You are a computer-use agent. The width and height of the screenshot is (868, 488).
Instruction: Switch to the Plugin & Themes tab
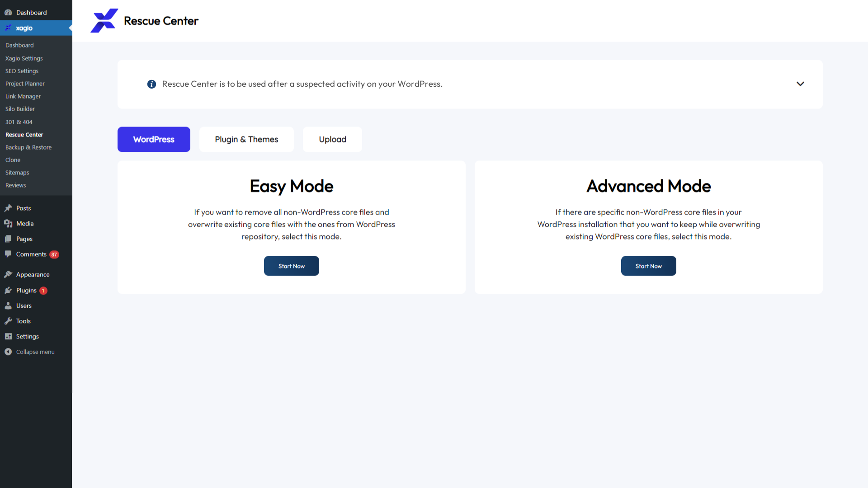pyautogui.click(x=246, y=139)
